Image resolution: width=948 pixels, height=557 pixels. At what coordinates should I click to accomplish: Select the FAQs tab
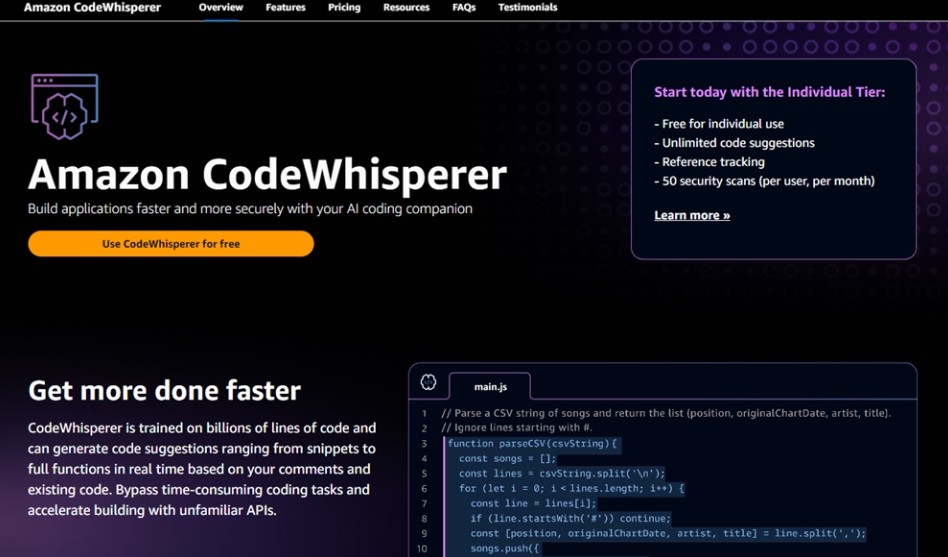coord(464,8)
